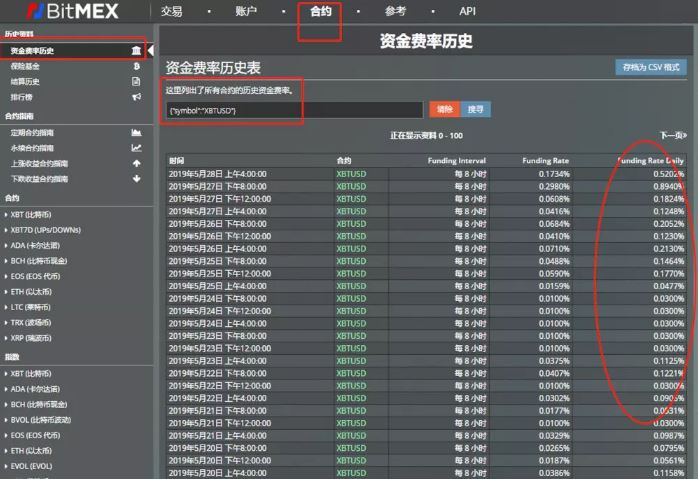Click the Funding Interval column header
The image size is (698, 479).
(457, 160)
